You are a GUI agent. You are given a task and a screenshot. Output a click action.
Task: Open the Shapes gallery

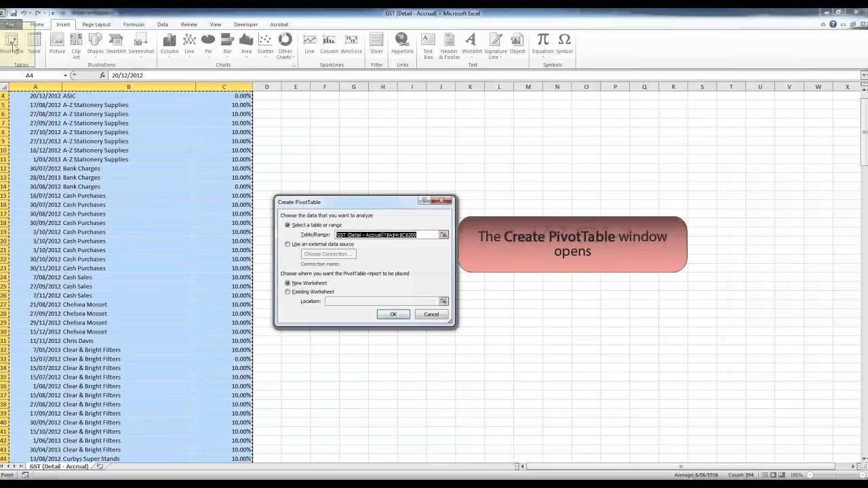(95, 44)
